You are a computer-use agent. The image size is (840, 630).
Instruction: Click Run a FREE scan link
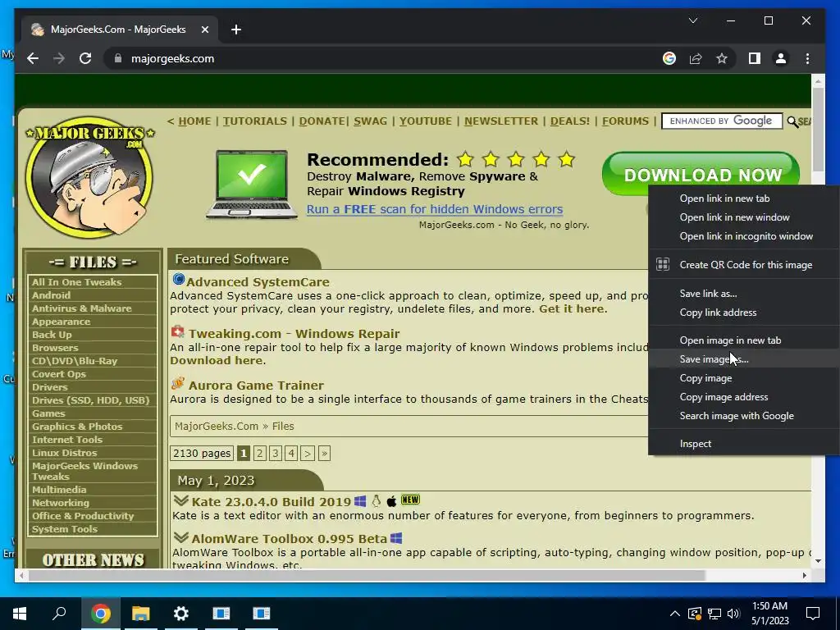435,209
